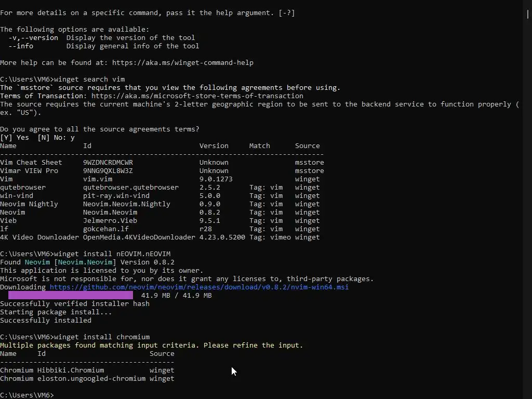Click the 'Version' column header of vim search

(214, 146)
